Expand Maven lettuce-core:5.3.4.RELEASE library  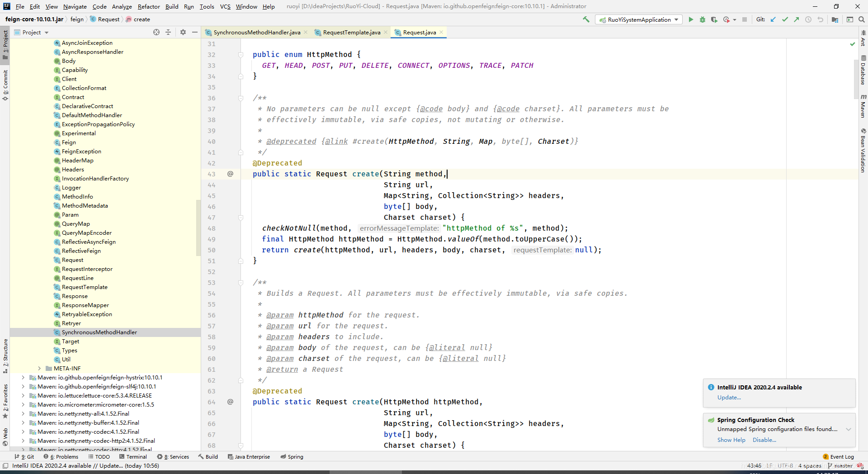point(23,396)
